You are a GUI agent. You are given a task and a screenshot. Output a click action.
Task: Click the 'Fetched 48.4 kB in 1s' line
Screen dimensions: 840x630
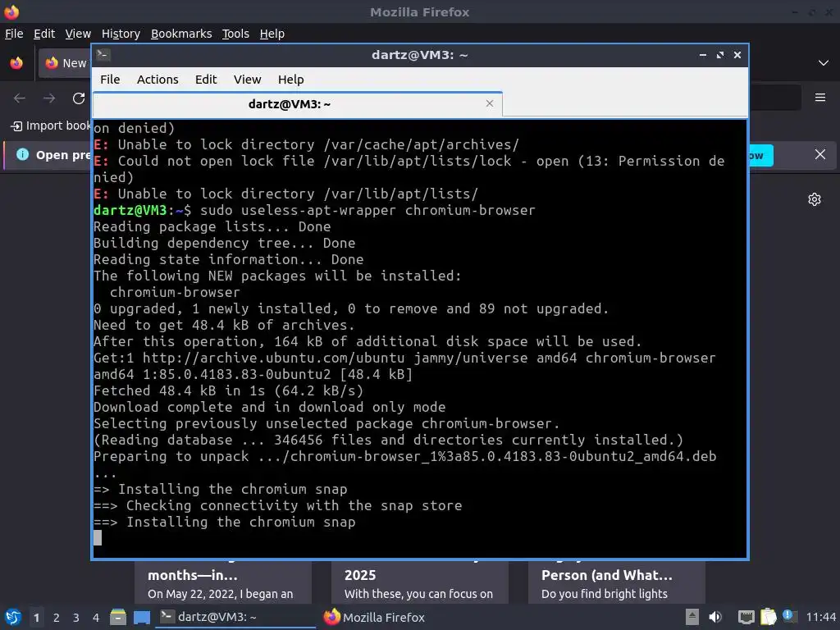point(229,391)
